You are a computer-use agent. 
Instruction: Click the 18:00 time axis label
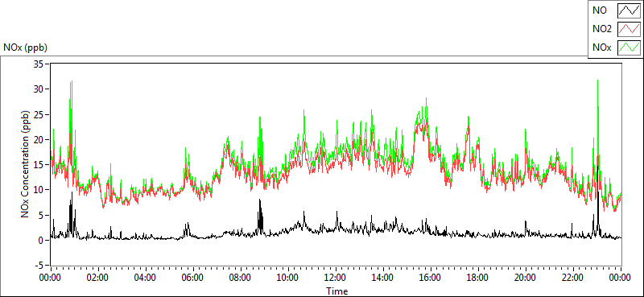tap(478, 278)
